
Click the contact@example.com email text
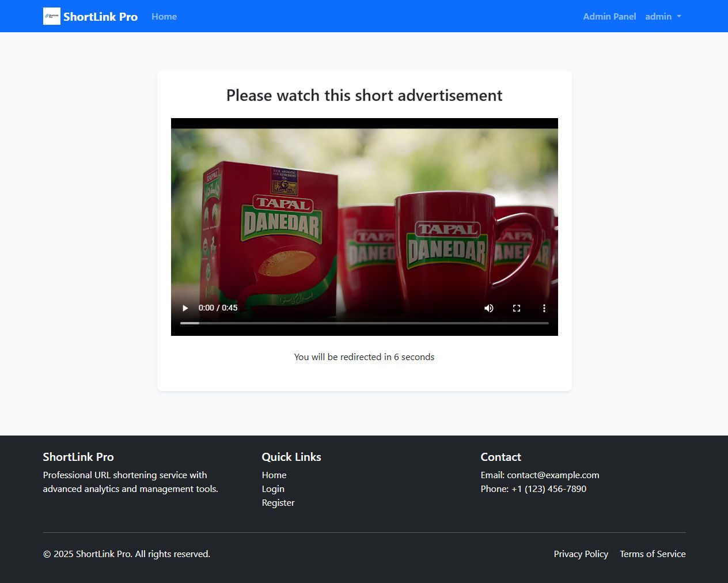coord(553,475)
